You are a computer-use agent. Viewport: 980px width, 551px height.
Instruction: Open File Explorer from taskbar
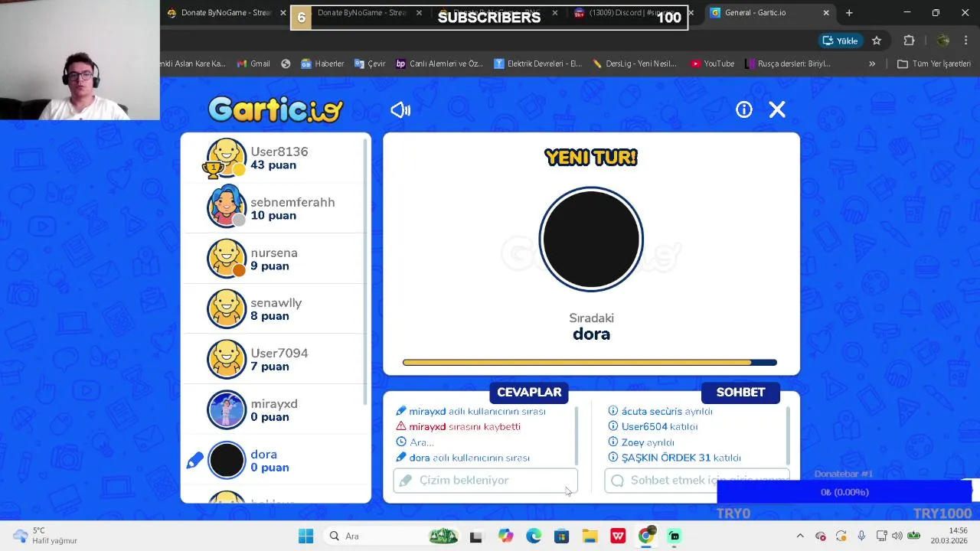[590, 536]
